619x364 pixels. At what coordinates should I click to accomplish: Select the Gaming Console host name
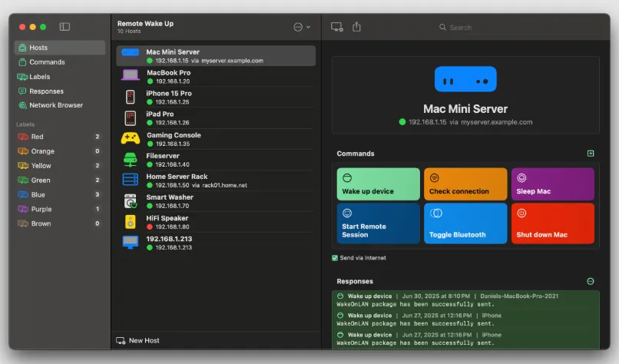pos(174,135)
